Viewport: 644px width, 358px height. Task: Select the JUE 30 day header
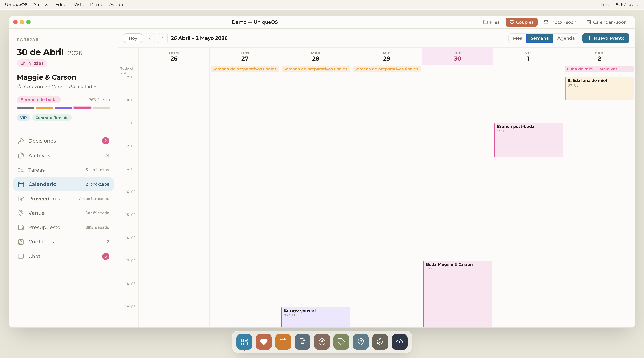tap(457, 56)
